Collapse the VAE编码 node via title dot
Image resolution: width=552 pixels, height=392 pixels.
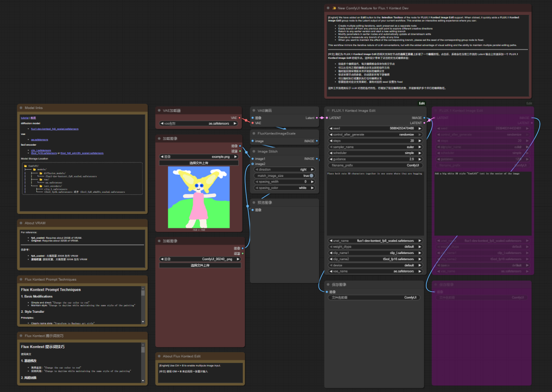coord(254,110)
